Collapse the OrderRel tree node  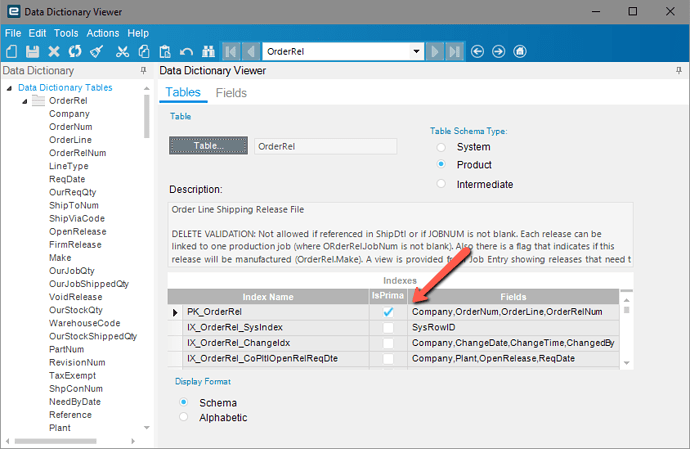[25, 101]
